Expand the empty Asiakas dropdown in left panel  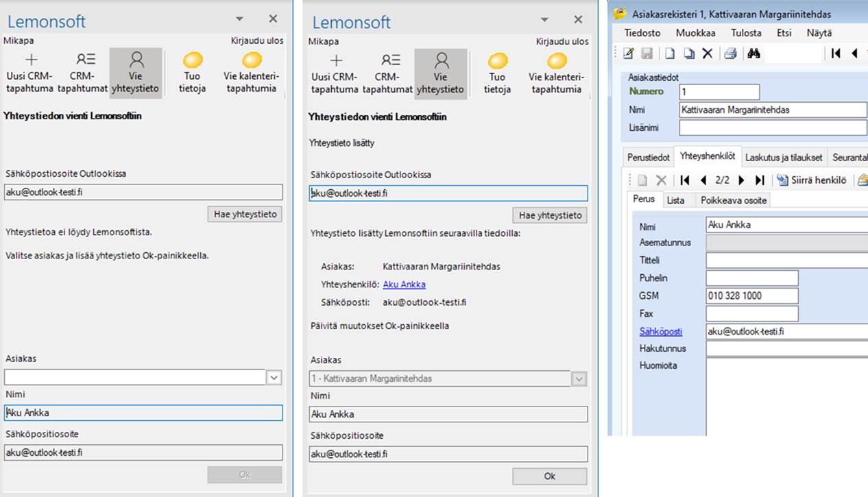(274, 377)
